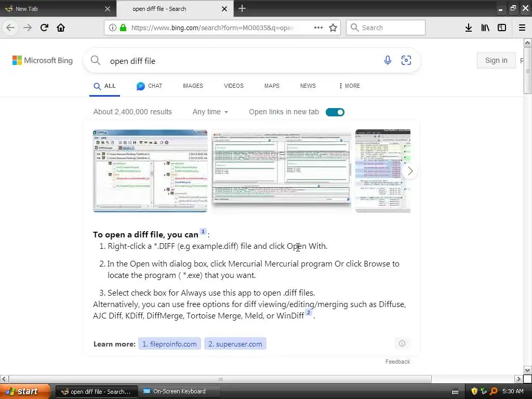
Task: Click the scroll up arrow
Action: [527, 43]
